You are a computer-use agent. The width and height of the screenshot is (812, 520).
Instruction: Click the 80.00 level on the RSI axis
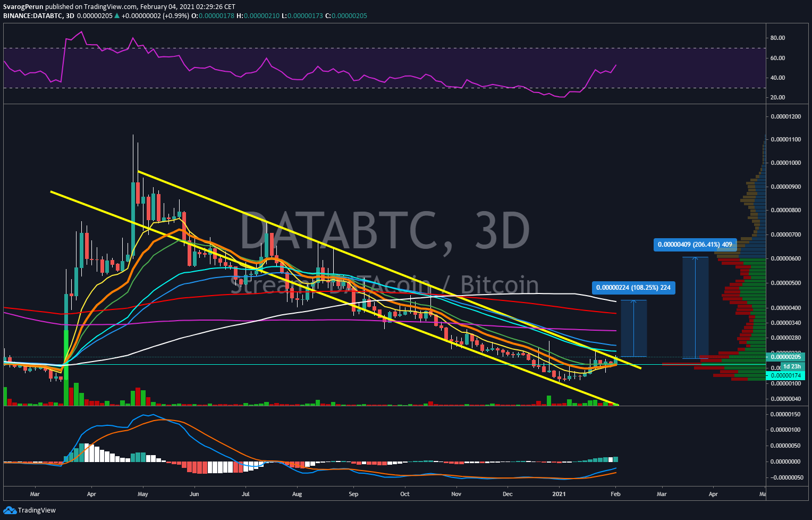tap(777, 38)
